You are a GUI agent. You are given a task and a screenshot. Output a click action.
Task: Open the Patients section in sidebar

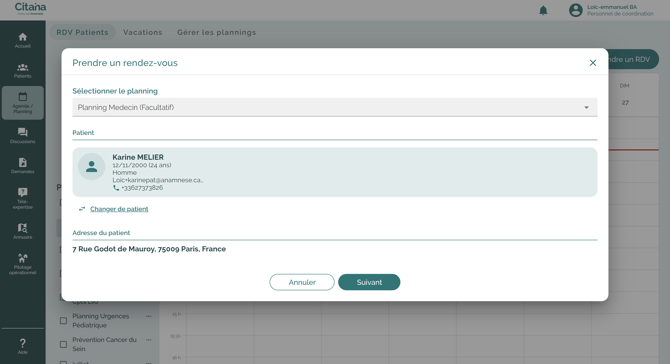[x=23, y=70]
